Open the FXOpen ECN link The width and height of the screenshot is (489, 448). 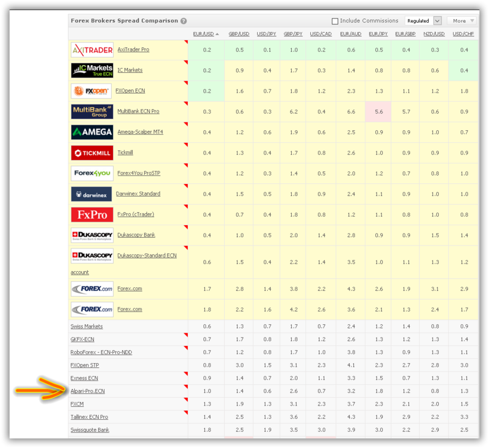click(130, 91)
